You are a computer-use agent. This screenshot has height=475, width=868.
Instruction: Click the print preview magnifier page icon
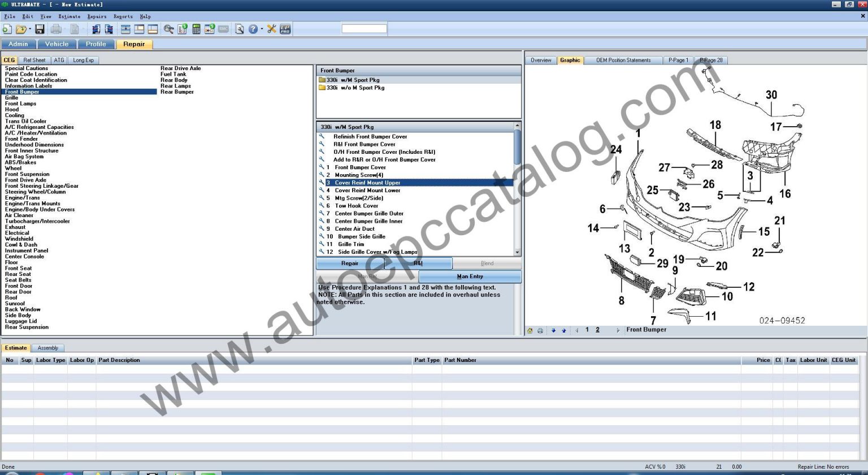(x=240, y=29)
